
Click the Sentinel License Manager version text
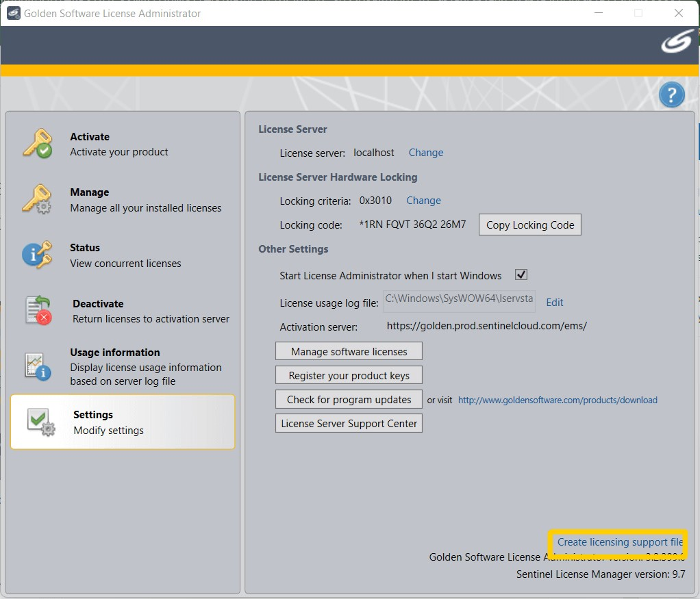tap(601, 574)
